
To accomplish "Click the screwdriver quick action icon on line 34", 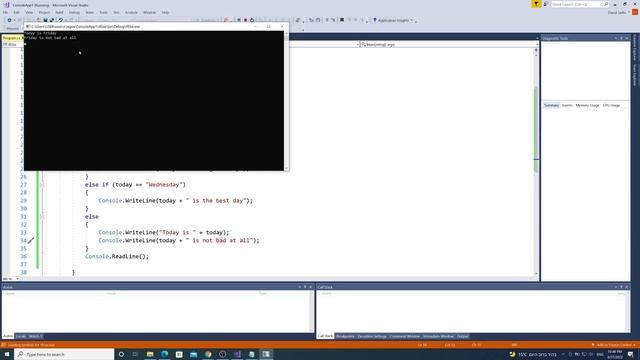I will tap(31, 241).
